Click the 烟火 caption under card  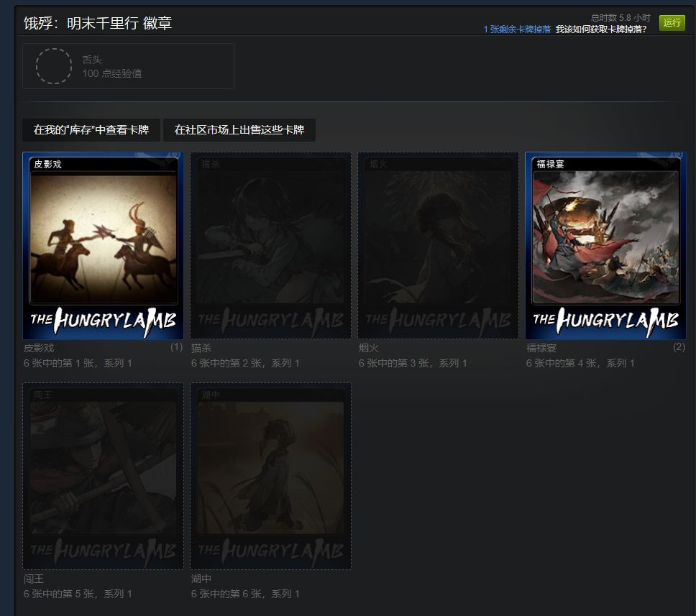(369, 348)
